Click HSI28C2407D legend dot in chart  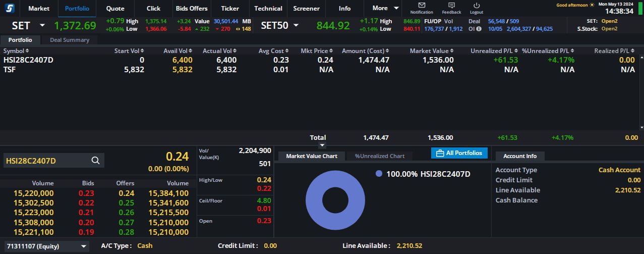click(379, 174)
